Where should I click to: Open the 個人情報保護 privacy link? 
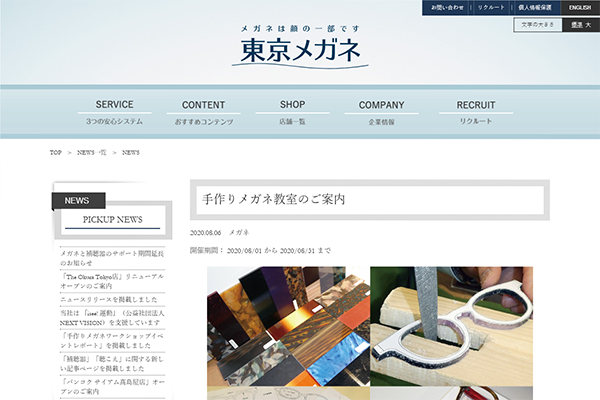click(x=535, y=8)
